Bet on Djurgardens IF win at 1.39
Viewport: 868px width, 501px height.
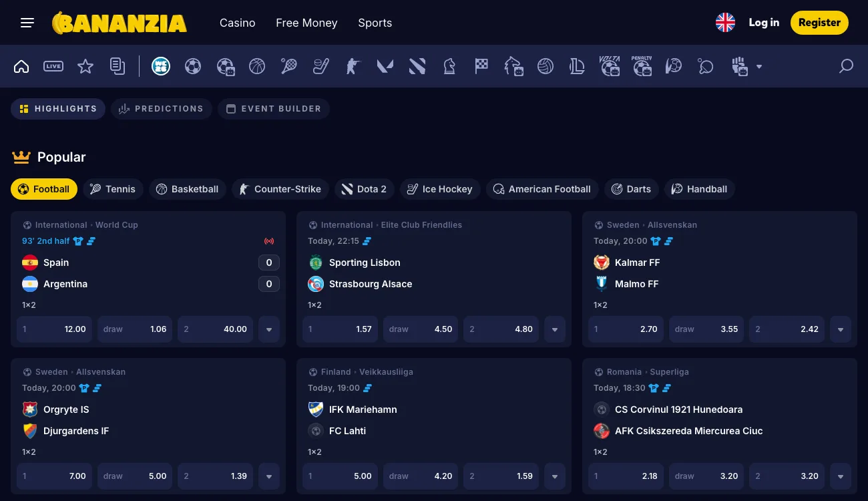pyautogui.click(x=215, y=476)
